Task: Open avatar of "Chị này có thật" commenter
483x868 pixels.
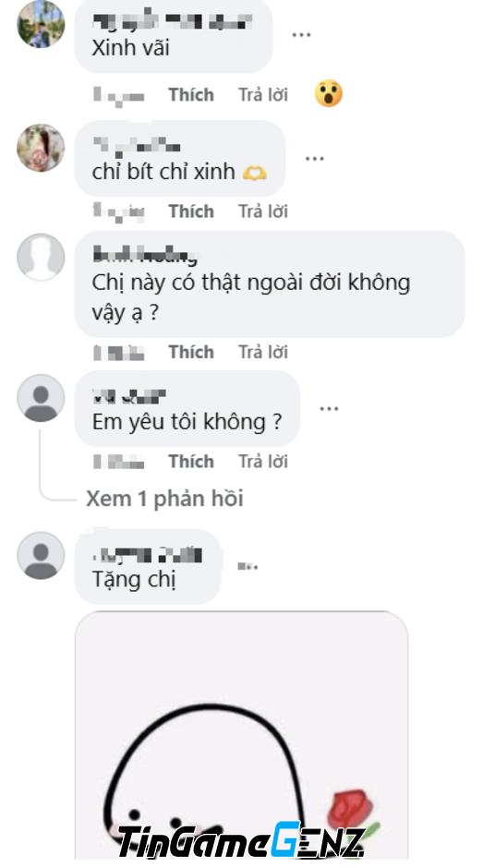Action: click(41, 257)
